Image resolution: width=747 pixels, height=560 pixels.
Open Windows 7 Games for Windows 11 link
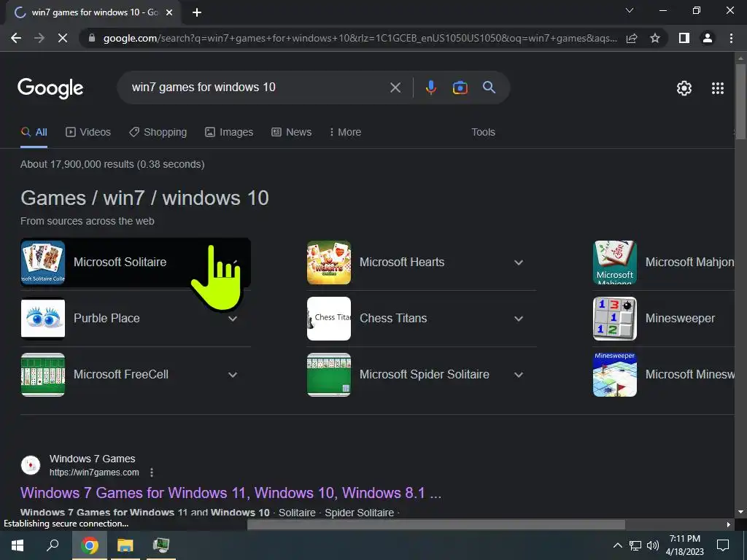(231, 493)
